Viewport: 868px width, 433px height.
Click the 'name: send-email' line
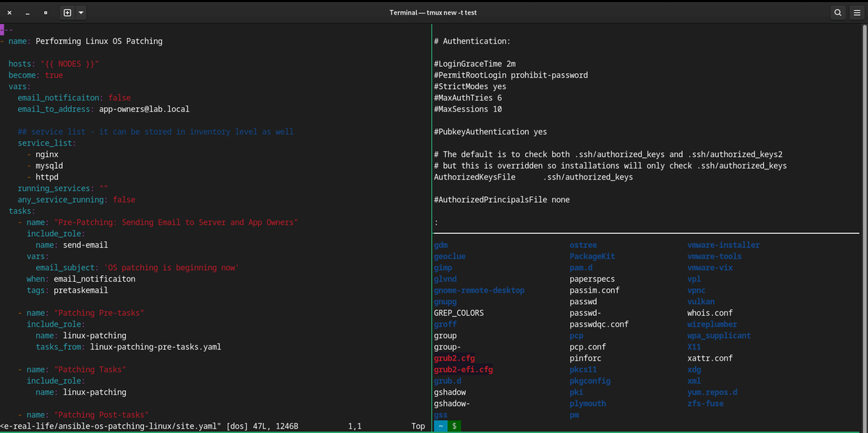(x=72, y=245)
